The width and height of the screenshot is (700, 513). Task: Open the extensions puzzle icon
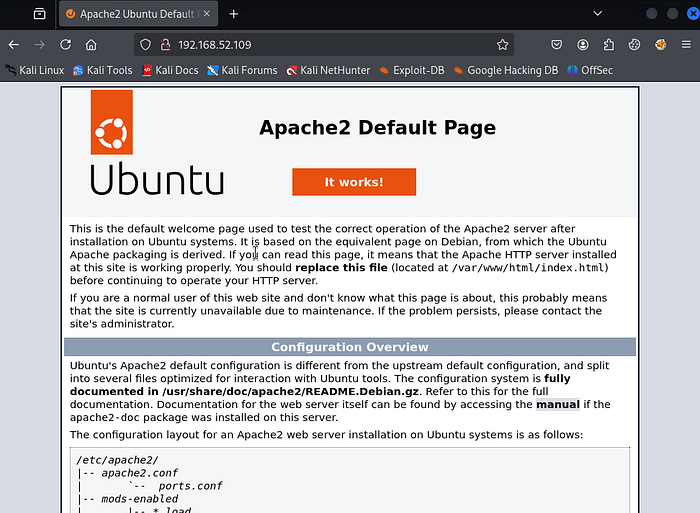click(608, 45)
